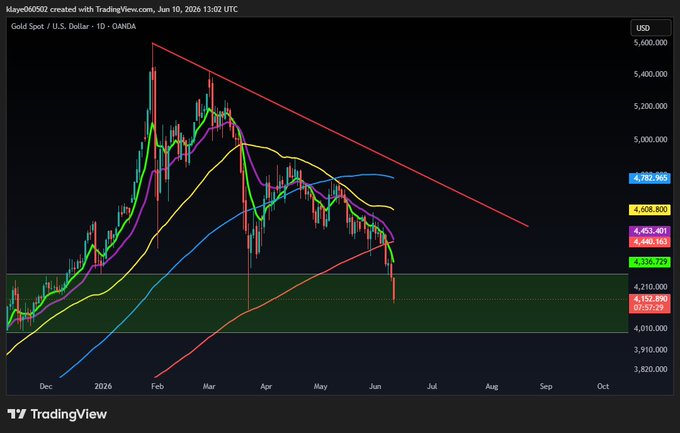The height and width of the screenshot is (433, 680).
Task: Click the Jun label on time axis
Action: coord(375,386)
